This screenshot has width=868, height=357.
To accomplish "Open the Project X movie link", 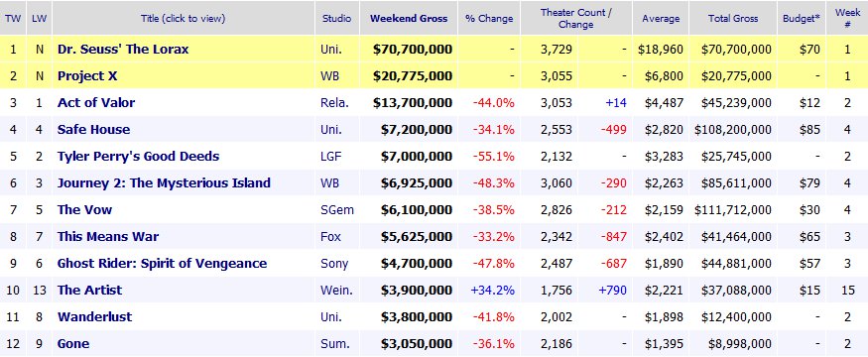I will (x=87, y=75).
